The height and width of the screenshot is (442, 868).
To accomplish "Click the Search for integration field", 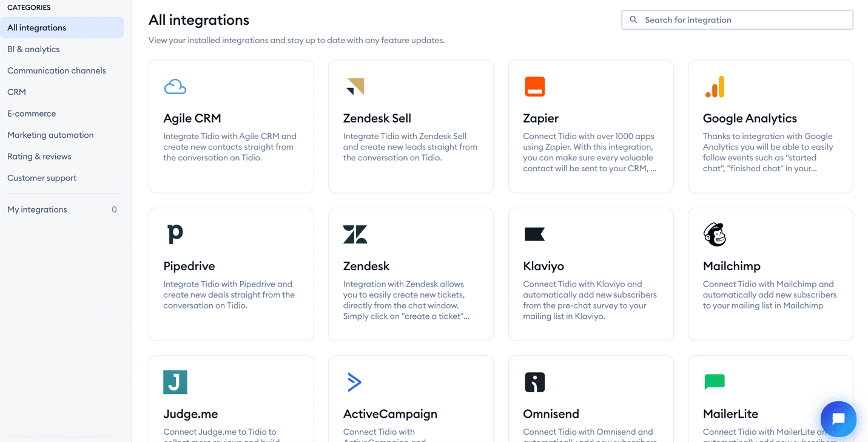I will pos(737,19).
